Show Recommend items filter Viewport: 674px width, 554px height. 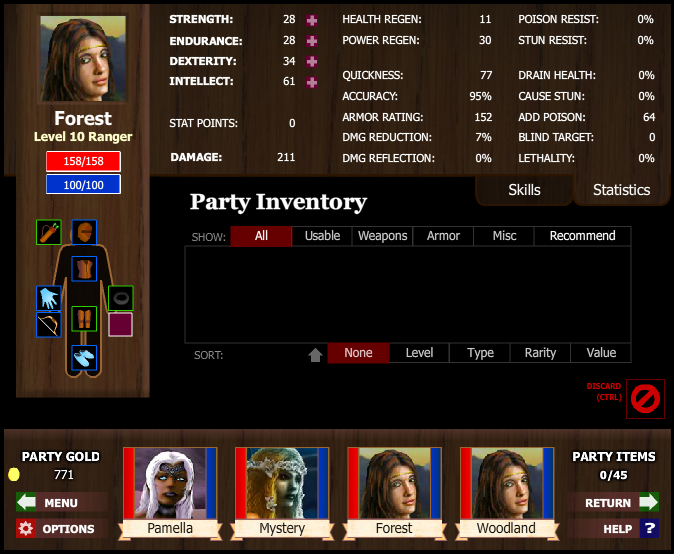pos(582,236)
